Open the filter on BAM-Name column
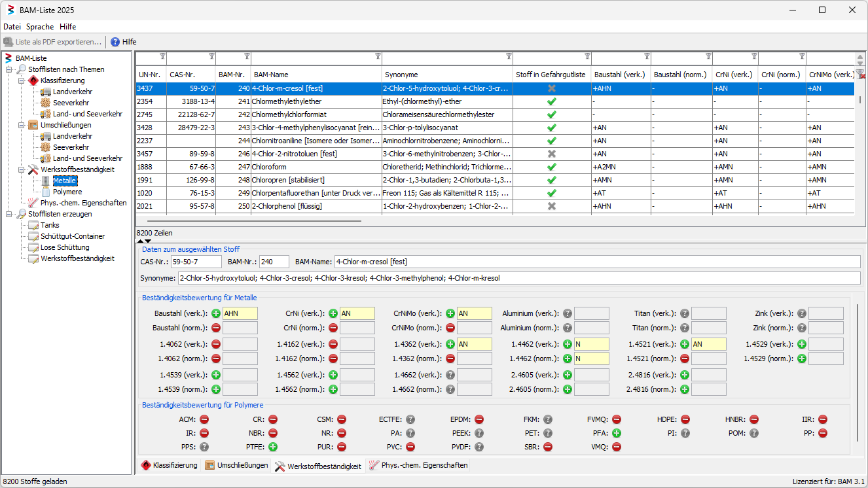 click(x=378, y=56)
